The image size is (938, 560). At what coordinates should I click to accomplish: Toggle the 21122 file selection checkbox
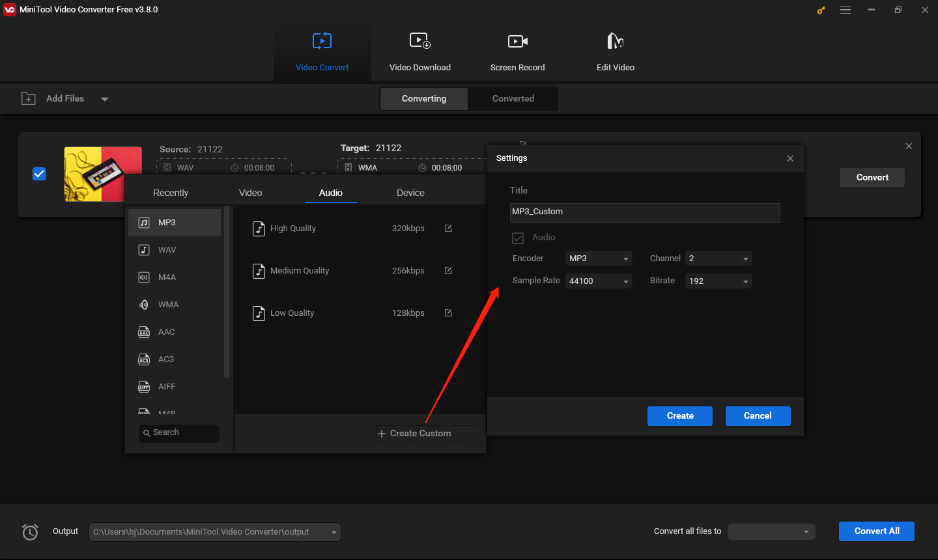click(39, 174)
